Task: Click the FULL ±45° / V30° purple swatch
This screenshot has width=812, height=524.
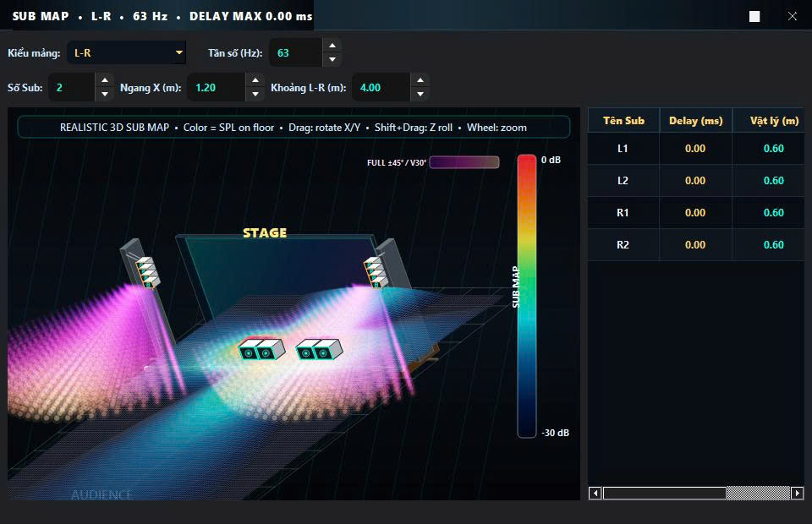Action: tap(464, 162)
